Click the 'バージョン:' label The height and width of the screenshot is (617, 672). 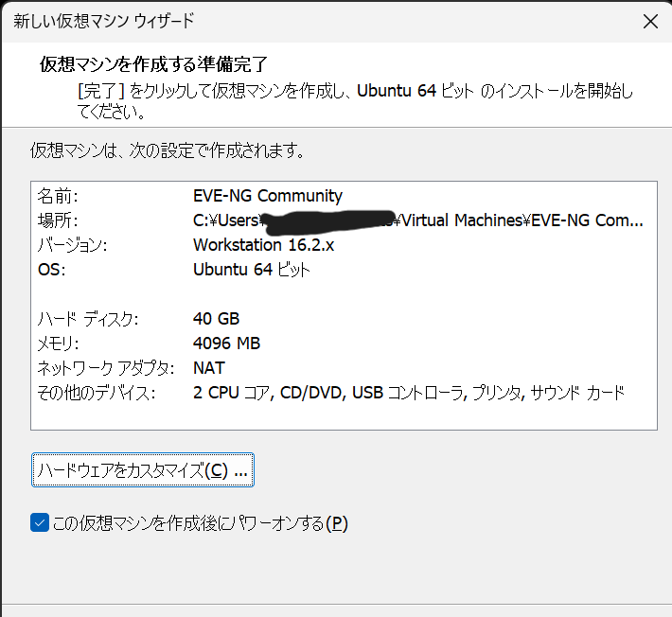pyautogui.click(x=72, y=245)
